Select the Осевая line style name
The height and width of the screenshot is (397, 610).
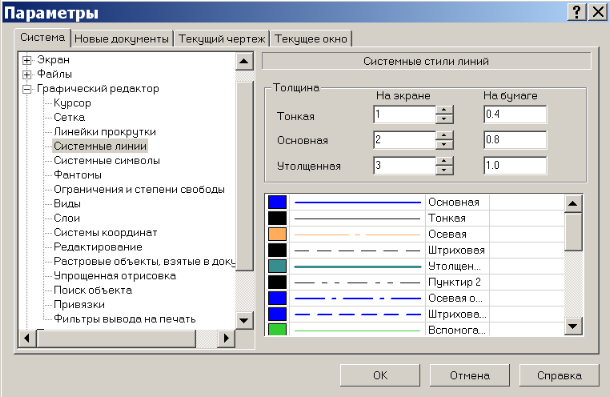pos(447,234)
